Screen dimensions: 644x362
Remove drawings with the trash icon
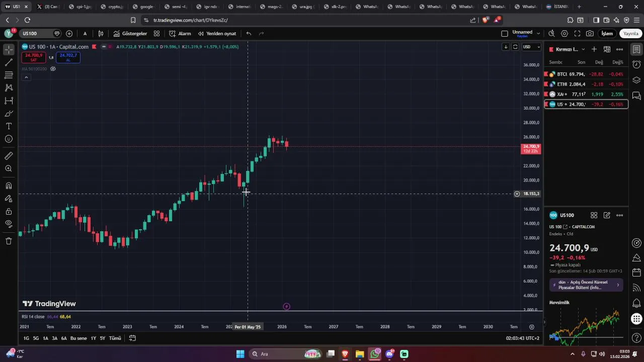point(9,241)
